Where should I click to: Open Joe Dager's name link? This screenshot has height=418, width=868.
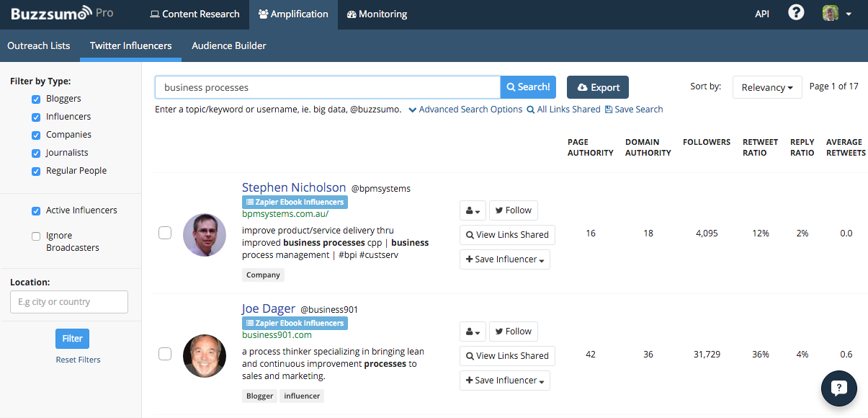click(x=269, y=308)
